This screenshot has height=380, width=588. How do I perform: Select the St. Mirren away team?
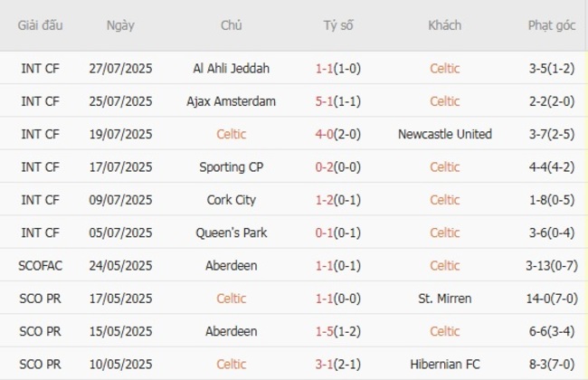(444, 298)
